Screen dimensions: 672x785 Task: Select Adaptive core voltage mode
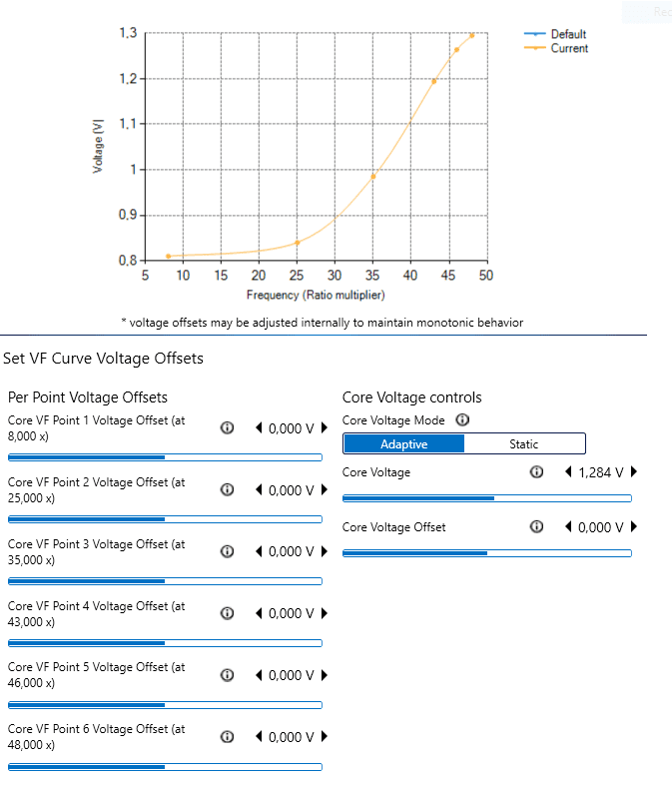point(403,444)
